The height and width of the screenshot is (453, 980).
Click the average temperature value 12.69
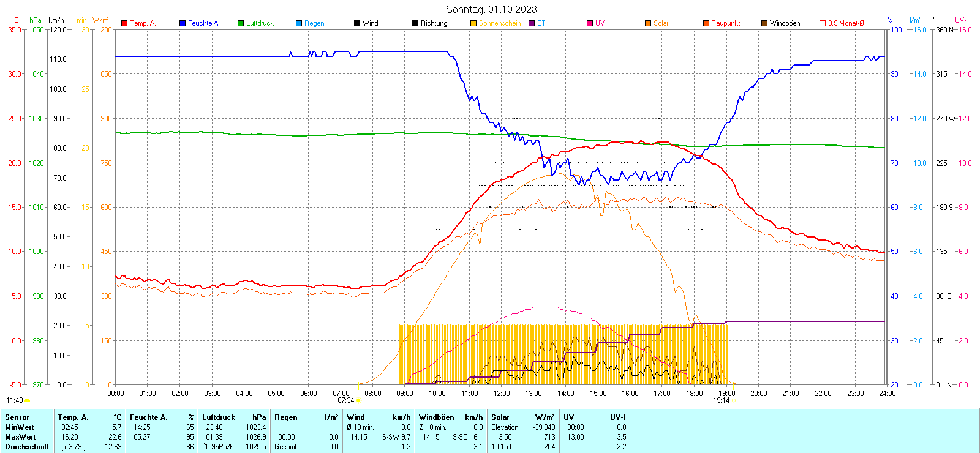pos(113,447)
